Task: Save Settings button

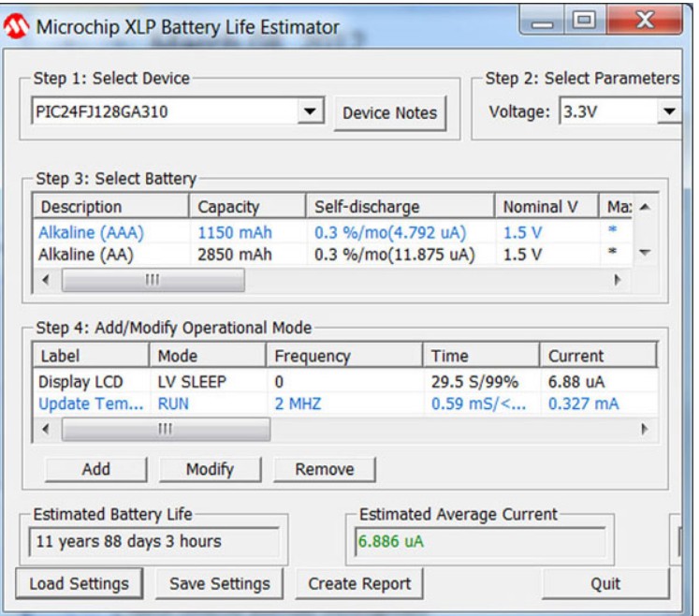Action: (x=219, y=583)
